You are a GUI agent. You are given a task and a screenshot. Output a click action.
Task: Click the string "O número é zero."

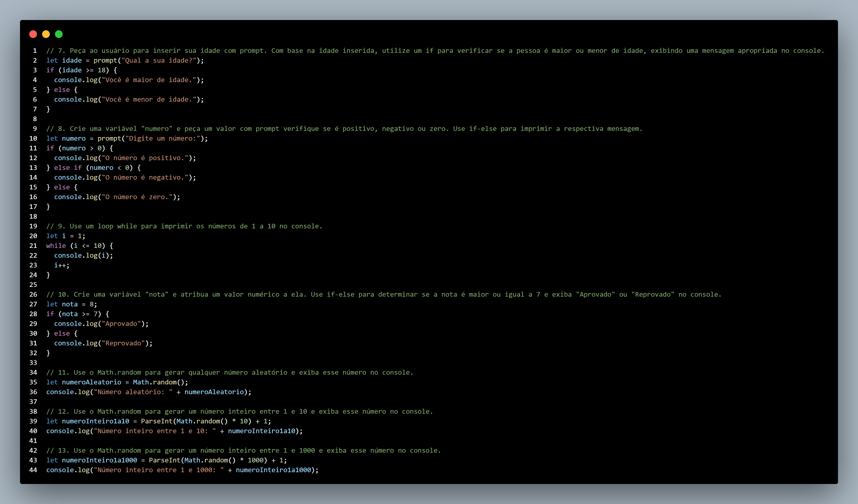click(137, 197)
